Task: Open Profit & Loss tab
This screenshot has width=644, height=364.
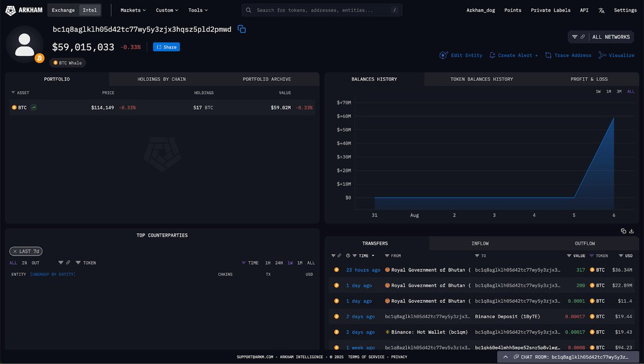Action: click(x=589, y=79)
